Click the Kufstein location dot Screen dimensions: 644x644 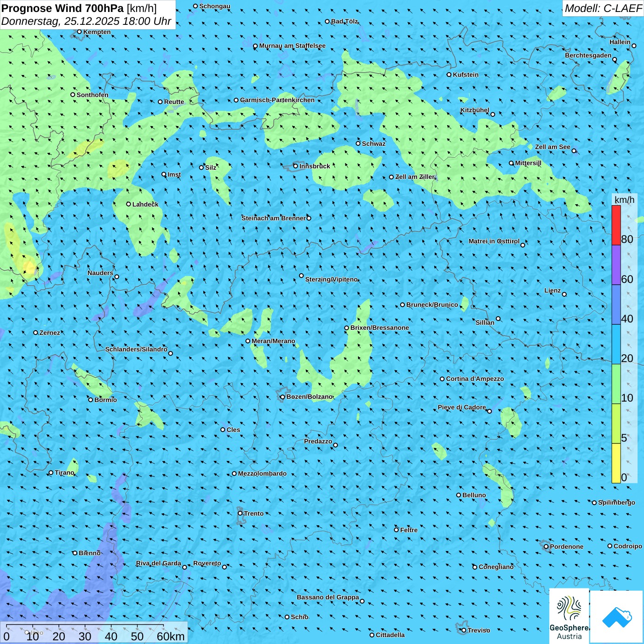(449, 75)
